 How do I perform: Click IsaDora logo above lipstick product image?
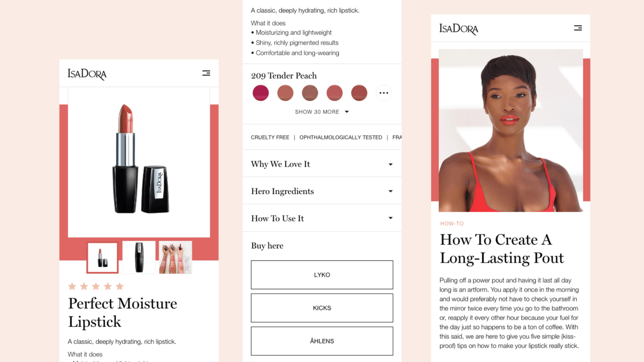(x=87, y=74)
